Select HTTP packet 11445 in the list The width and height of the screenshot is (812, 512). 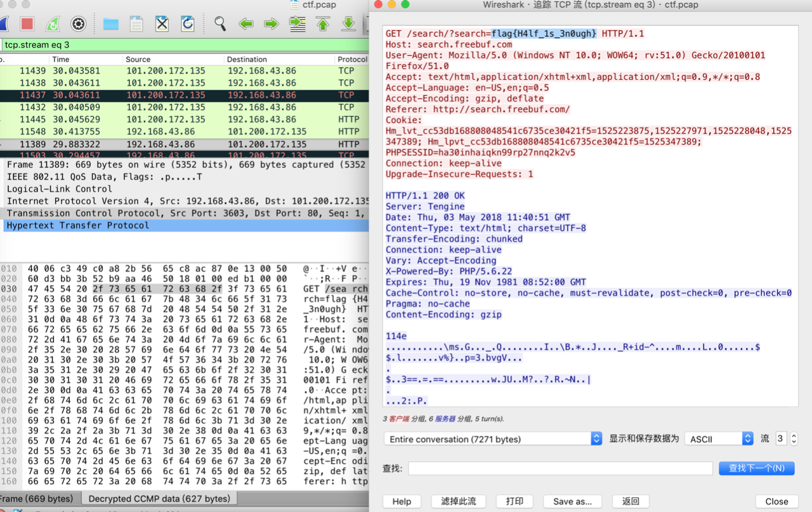coord(184,119)
